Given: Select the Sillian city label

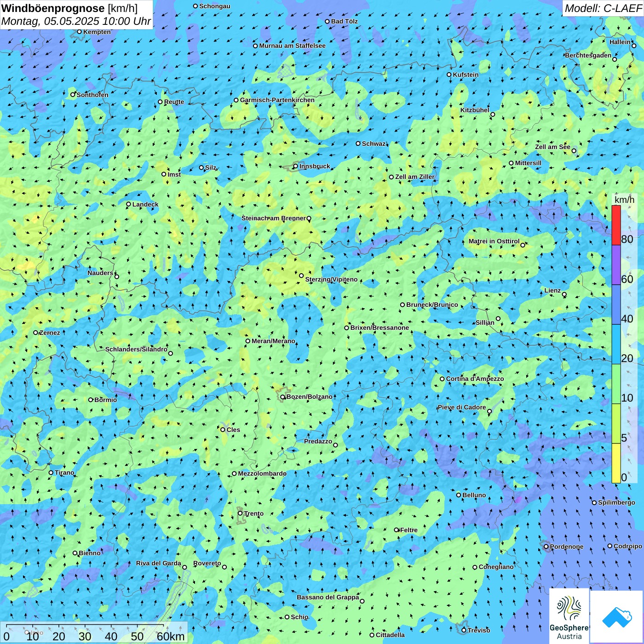Looking at the screenshot, I should (485, 322).
